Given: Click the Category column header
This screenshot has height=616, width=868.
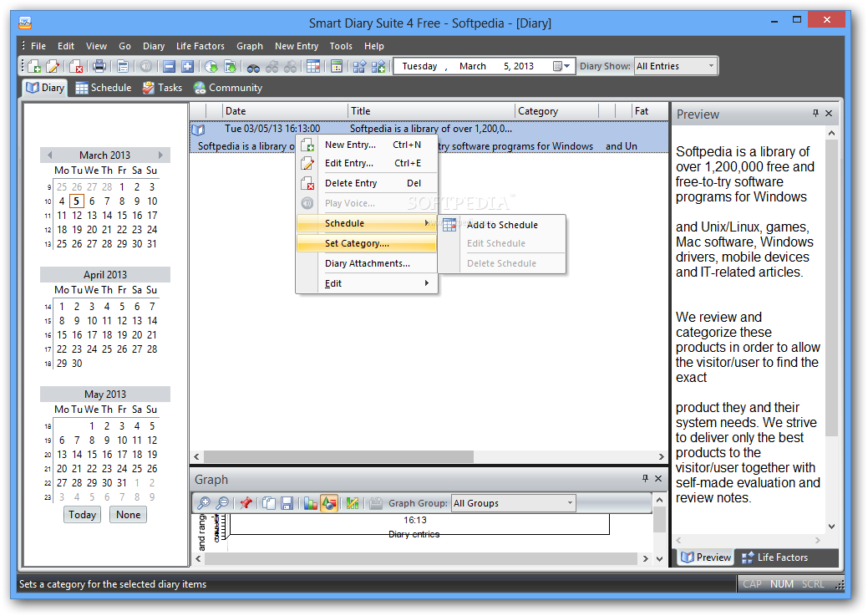Looking at the screenshot, I should click(556, 111).
